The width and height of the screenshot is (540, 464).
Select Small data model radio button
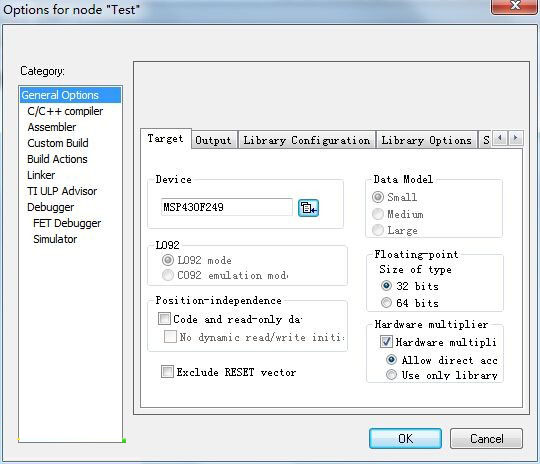click(x=378, y=197)
